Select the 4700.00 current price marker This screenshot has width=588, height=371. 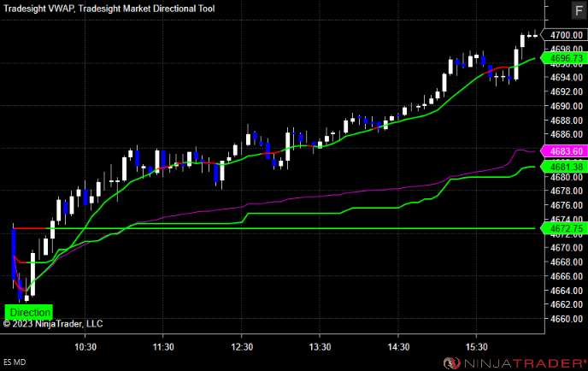click(x=564, y=35)
